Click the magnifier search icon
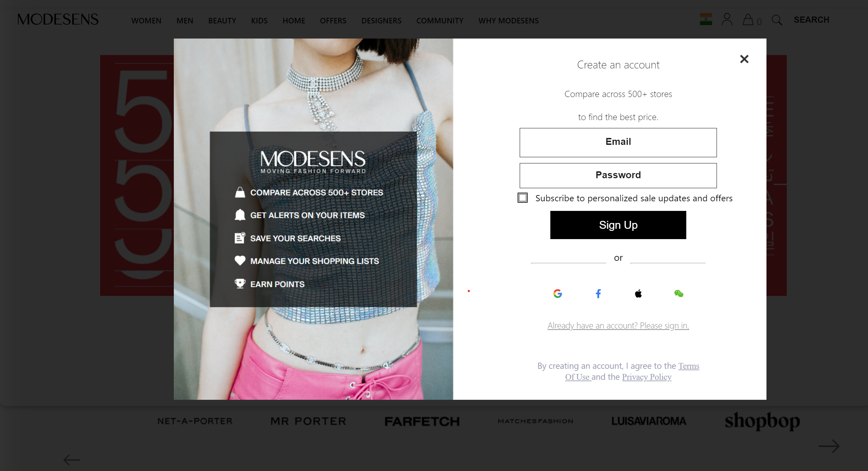 tap(777, 20)
